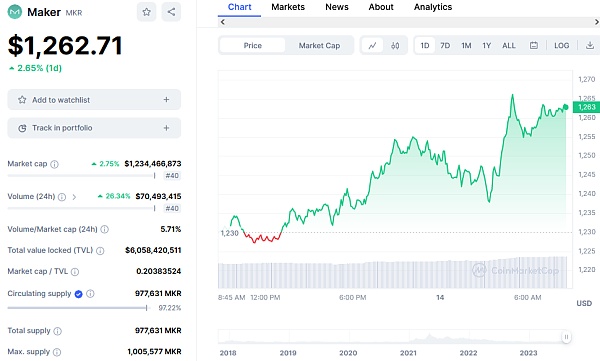Click the left scroll arrow under tabs

[223, 22]
